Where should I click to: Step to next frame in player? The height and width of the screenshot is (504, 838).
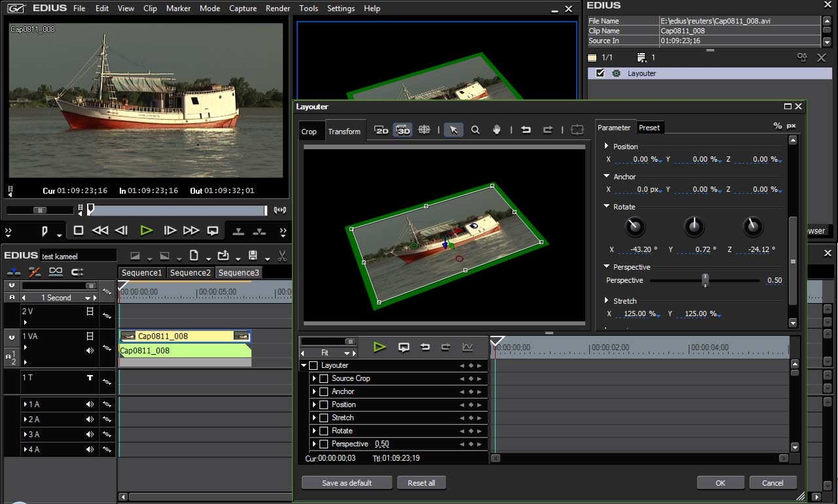coord(170,230)
